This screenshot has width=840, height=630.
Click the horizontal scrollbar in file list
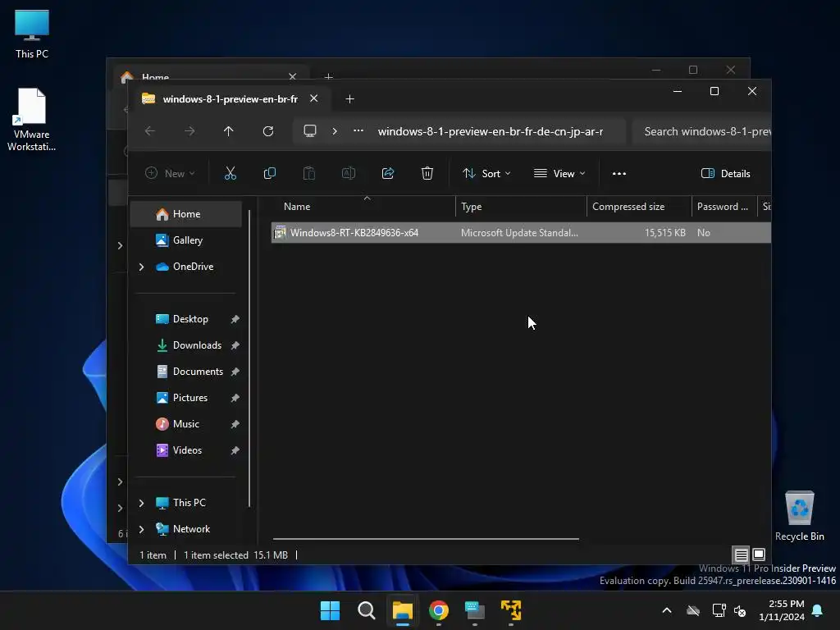(x=426, y=539)
